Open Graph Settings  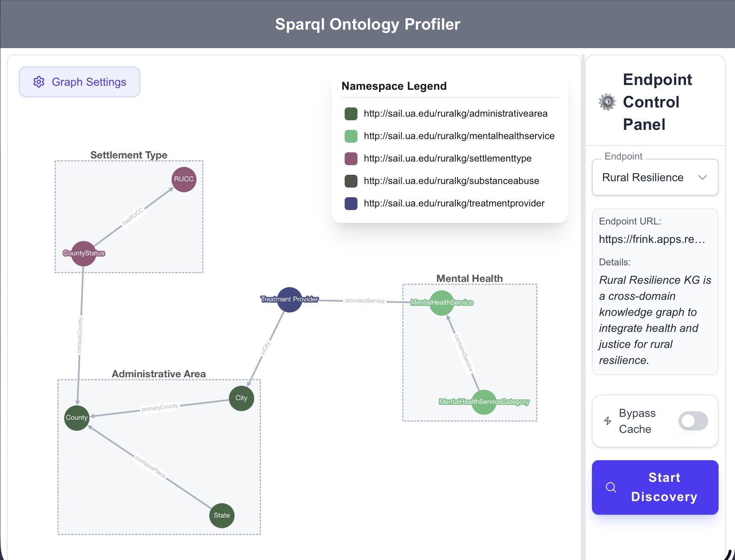coord(79,82)
